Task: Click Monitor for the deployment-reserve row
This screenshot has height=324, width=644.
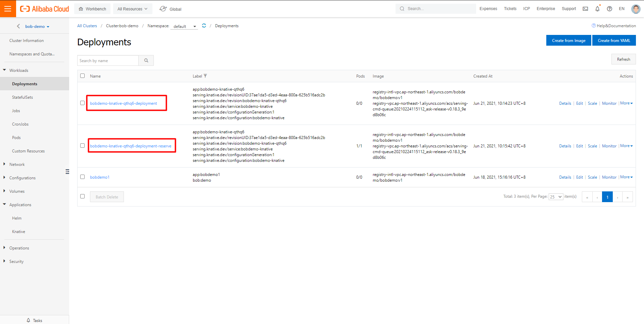Action: pos(609,146)
